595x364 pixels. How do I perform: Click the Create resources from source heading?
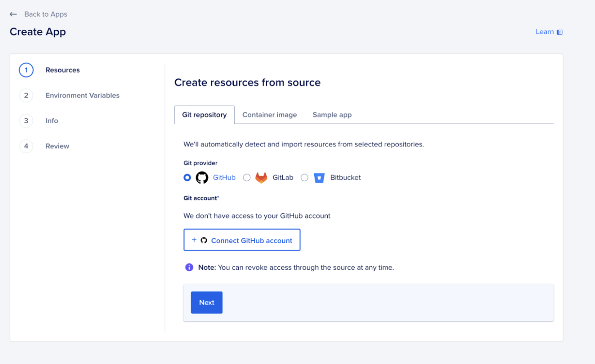(247, 83)
